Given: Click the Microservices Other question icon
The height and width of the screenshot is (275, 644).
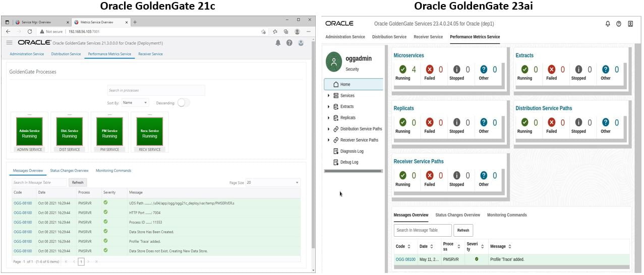Looking at the screenshot, I should [484, 70].
